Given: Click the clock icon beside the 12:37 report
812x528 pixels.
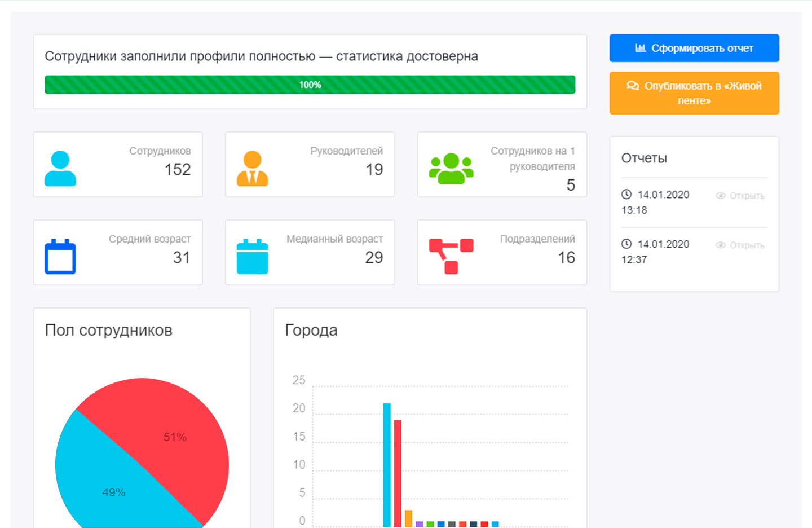Looking at the screenshot, I should (x=626, y=244).
